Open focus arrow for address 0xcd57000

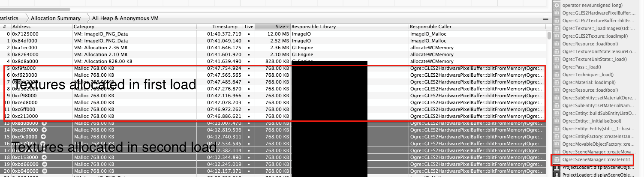click(44, 129)
